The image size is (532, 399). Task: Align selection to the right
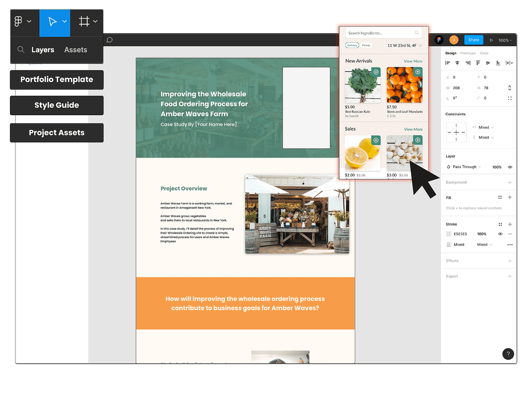[x=468, y=63]
